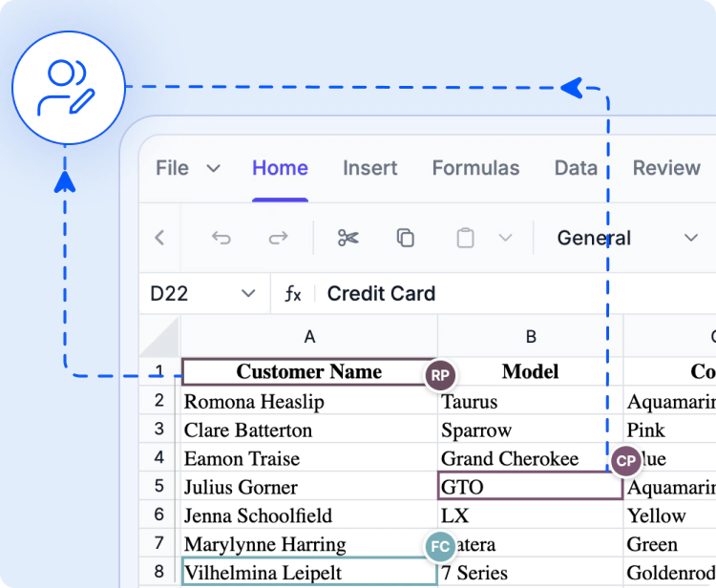The image size is (716, 588).
Task: Switch to the Insert tab
Action: (369, 168)
